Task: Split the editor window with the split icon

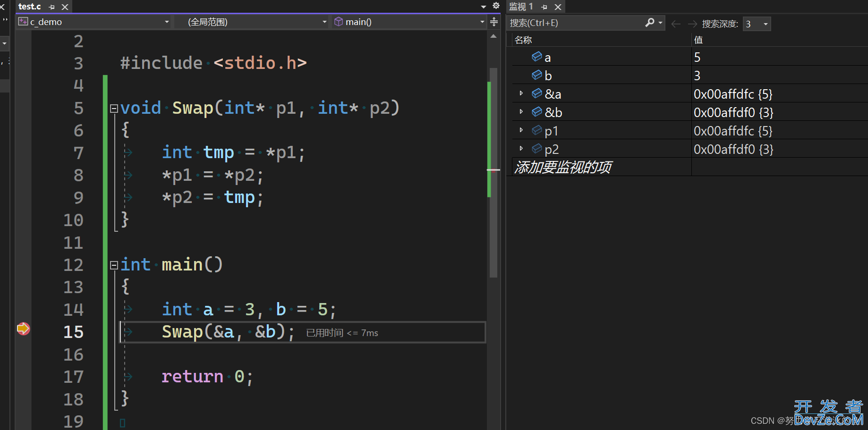Action: [494, 22]
